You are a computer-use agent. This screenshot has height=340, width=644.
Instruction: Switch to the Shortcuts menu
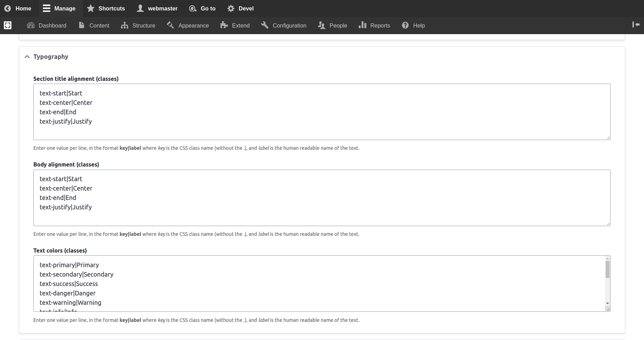106,8
